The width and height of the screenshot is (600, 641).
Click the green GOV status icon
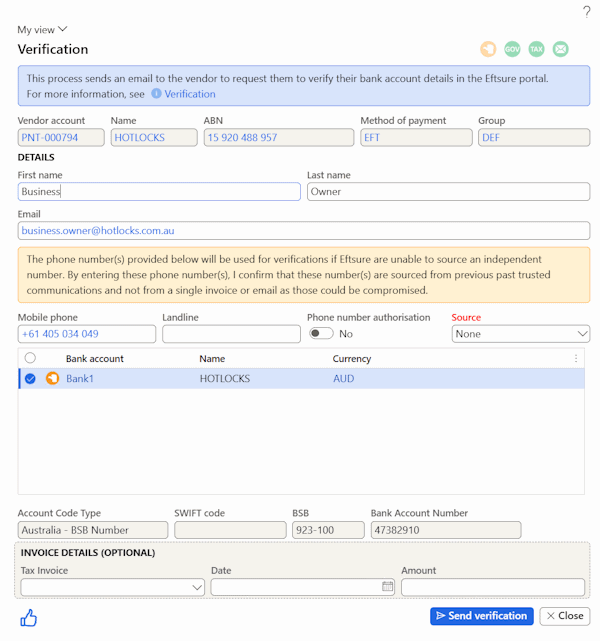[x=512, y=49]
